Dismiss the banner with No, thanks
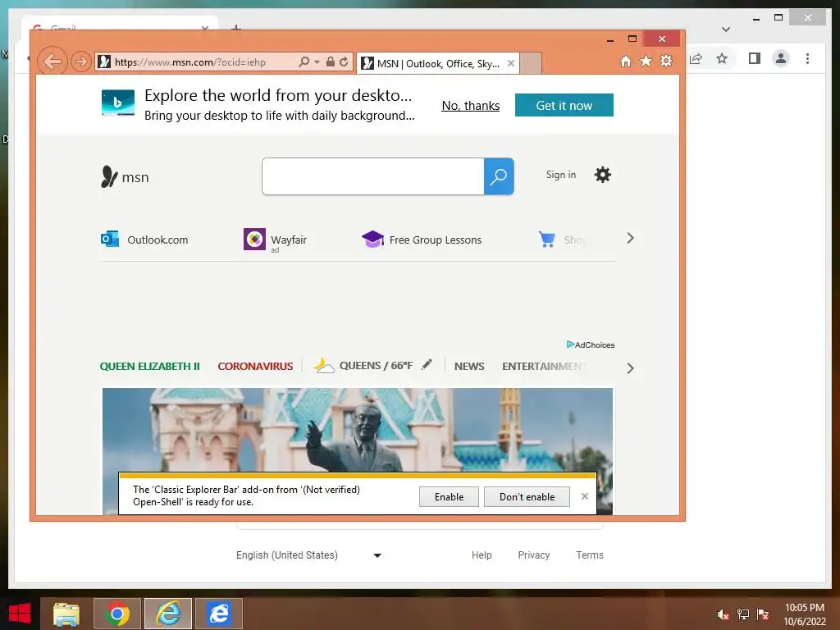This screenshot has height=630, width=840. pyautogui.click(x=470, y=106)
